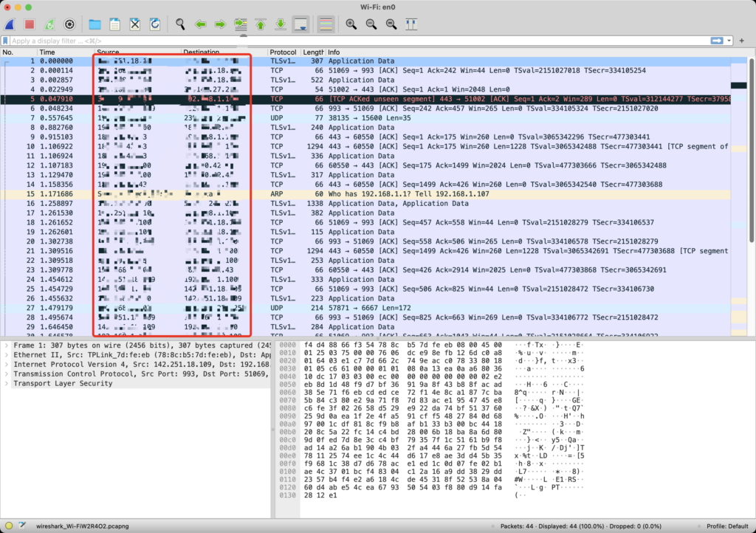
Task: Open the display filter history dropdown
Action: point(730,41)
